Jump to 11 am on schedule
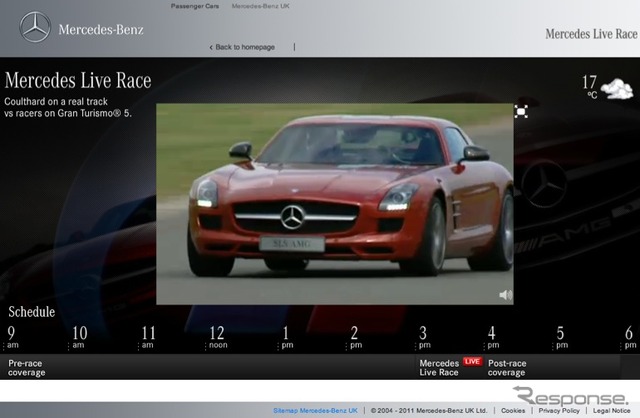This screenshot has width=640, height=418. click(147, 338)
